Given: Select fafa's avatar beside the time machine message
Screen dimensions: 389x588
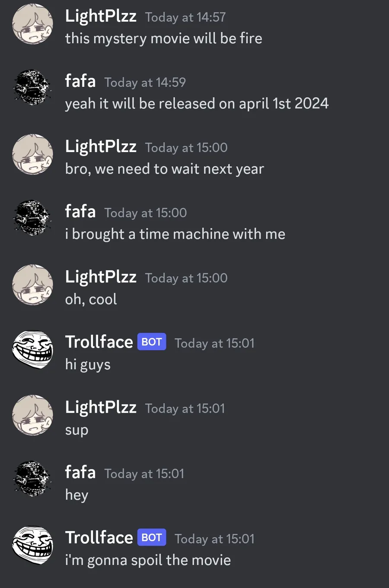Looking at the screenshot, I should (32, 219).
